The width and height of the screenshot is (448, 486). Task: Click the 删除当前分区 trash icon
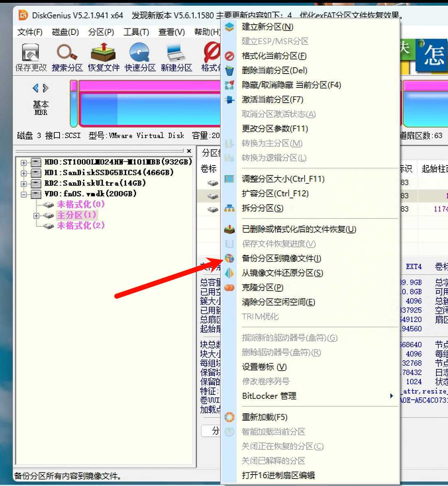(x=229, y=71)
